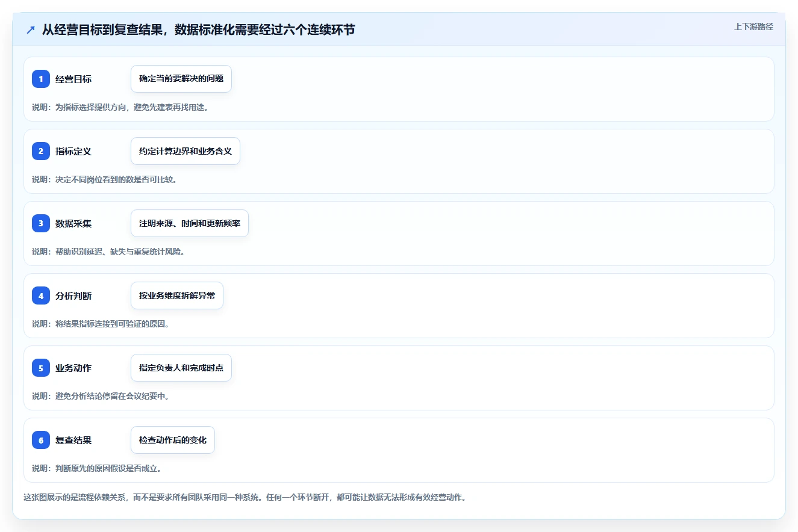Click the 约定计算边界和业务含义 chip

185,151
